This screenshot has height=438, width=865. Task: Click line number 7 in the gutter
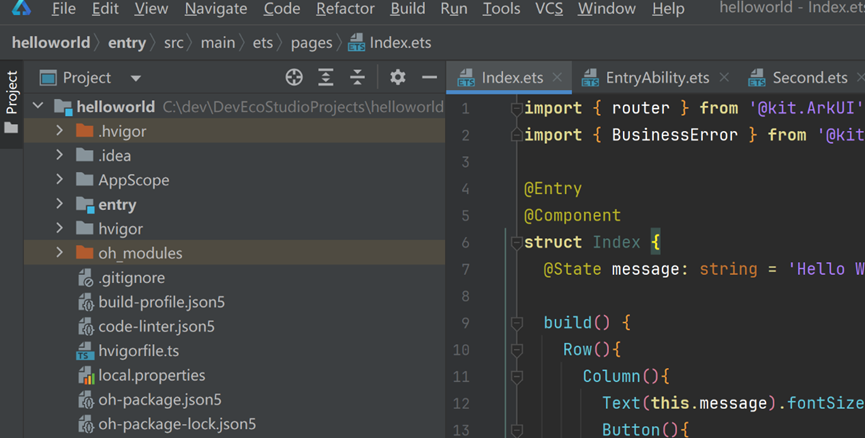[465, 270]
